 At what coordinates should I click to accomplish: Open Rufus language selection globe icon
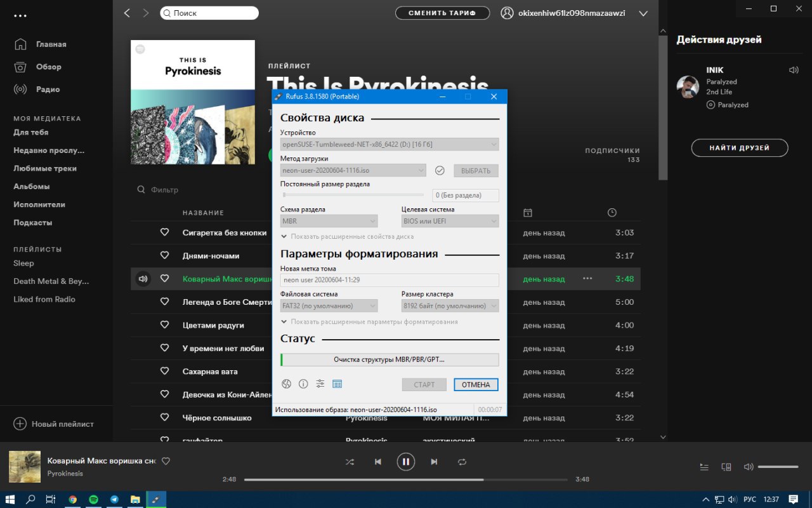coord(286,384)
